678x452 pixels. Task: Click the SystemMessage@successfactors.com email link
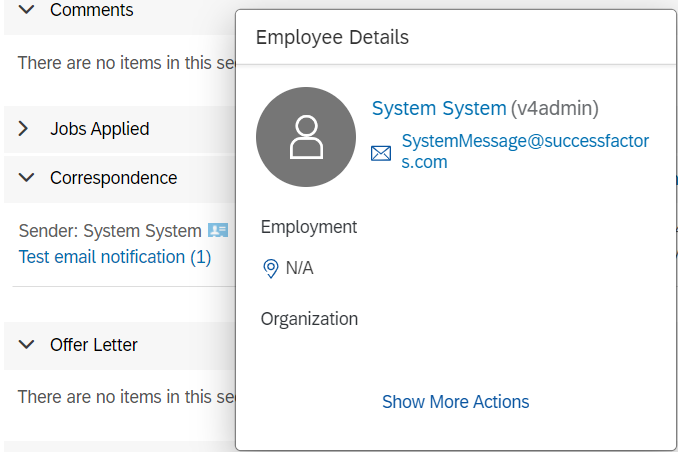pos(525,151)
